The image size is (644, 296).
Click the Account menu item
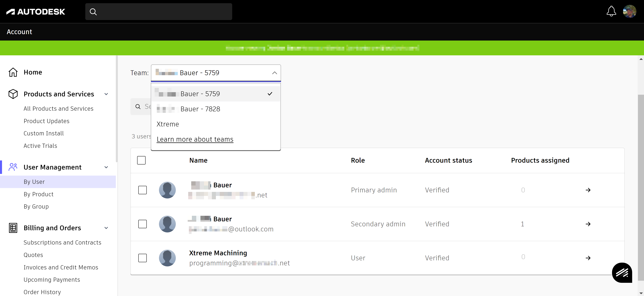point(19,32)
